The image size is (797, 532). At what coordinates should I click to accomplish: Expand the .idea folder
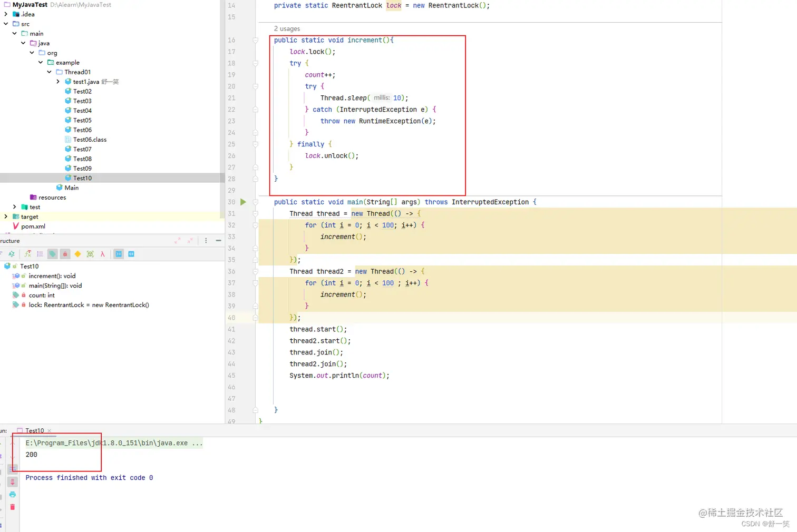[x=6, y=14]
